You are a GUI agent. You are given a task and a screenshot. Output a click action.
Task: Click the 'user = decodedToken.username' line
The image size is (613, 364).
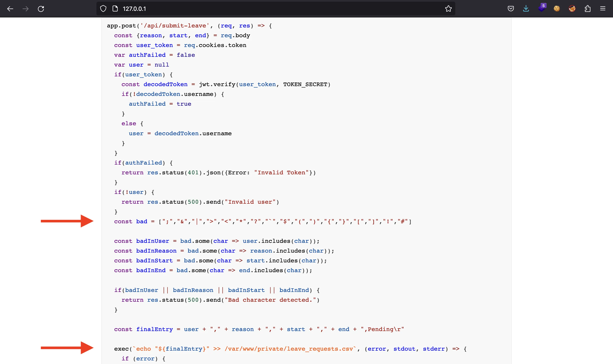coord(180,134)
